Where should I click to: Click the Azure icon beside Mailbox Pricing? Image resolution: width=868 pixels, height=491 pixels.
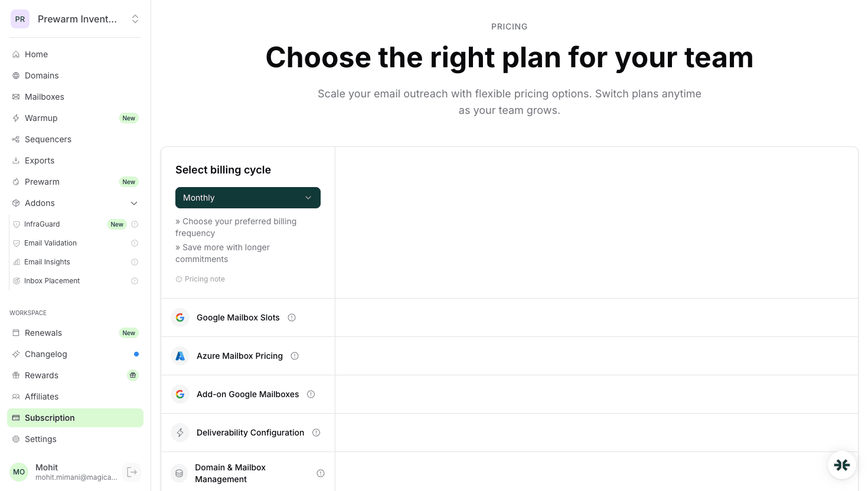click(180, 356)
